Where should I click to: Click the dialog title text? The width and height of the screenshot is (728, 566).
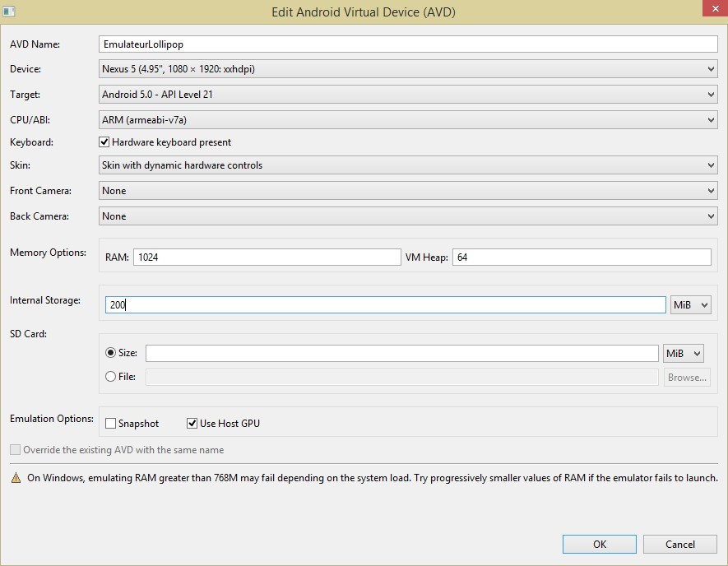[364, 12]
